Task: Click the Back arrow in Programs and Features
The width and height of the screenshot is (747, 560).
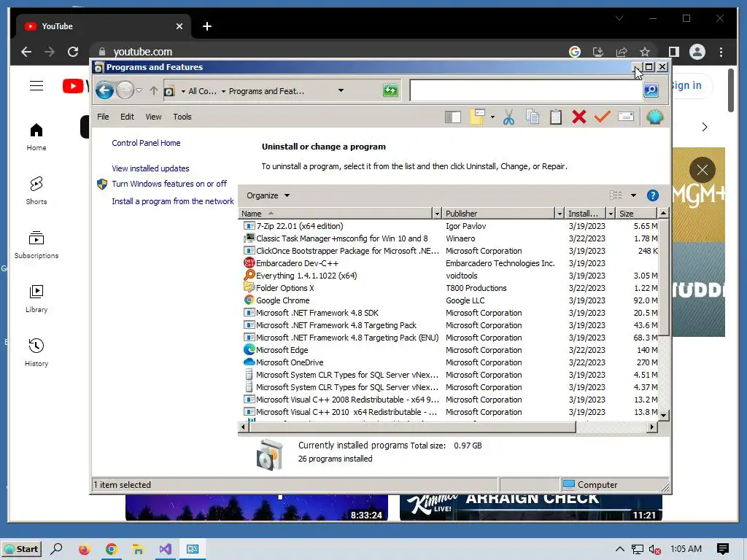Action: click(104, 90)
